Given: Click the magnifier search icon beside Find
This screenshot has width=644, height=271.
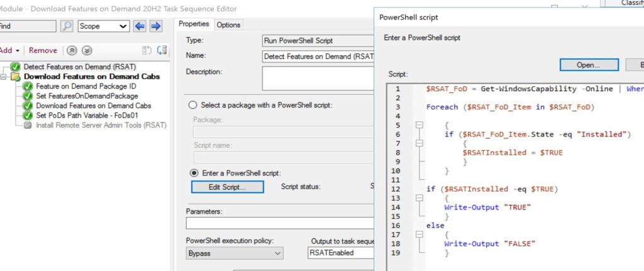Looking at the screenshot, I should (67, 26).
